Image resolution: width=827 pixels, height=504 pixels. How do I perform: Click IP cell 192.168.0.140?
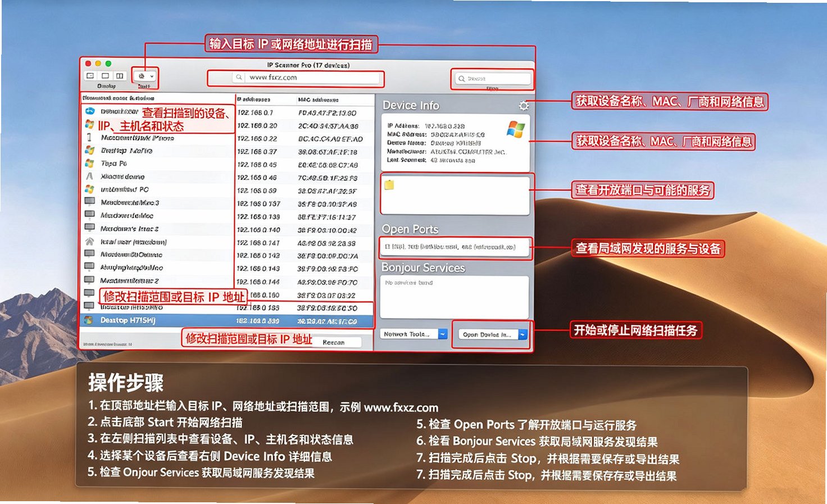coord(258,230)
